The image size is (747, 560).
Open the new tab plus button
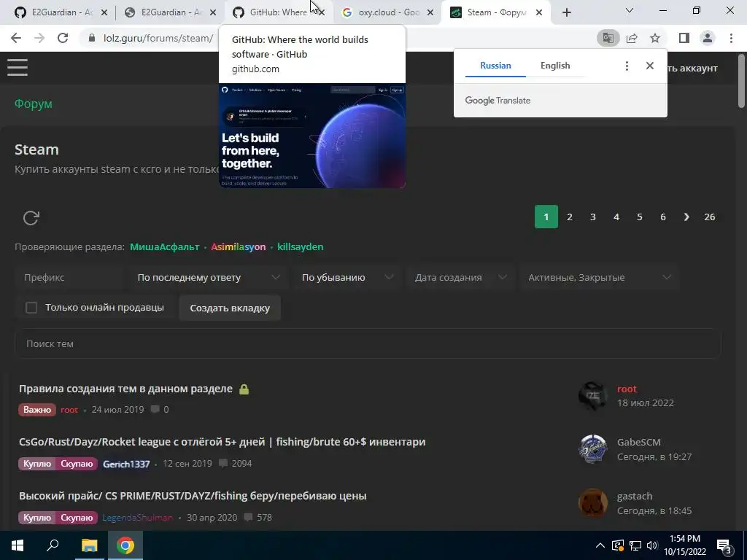tap(566, 12)
